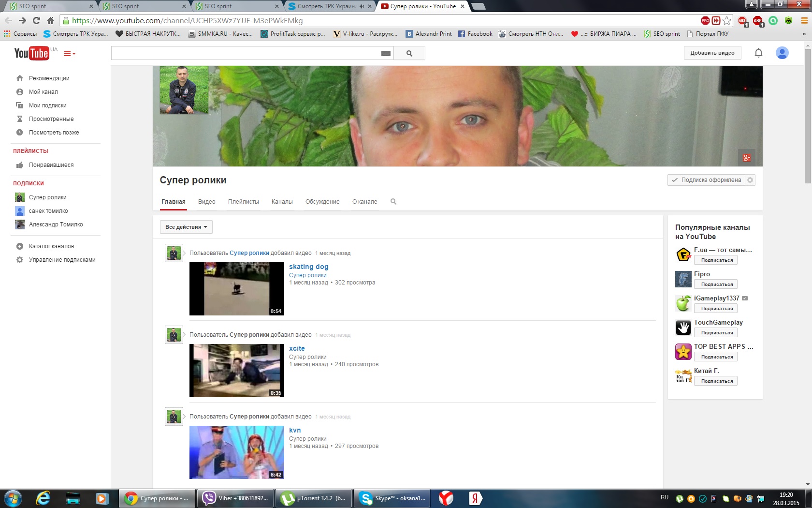Subscribe to Fipro channel
Image resolution: width=812 pixels, height=508 pixels.
click(x=716, y=284)
